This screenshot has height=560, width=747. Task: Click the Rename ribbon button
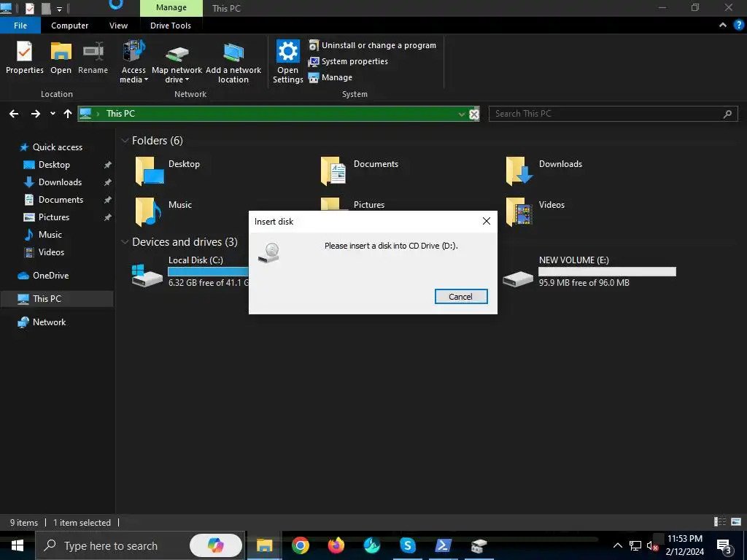pyautogui.click(x=93, y=57)
